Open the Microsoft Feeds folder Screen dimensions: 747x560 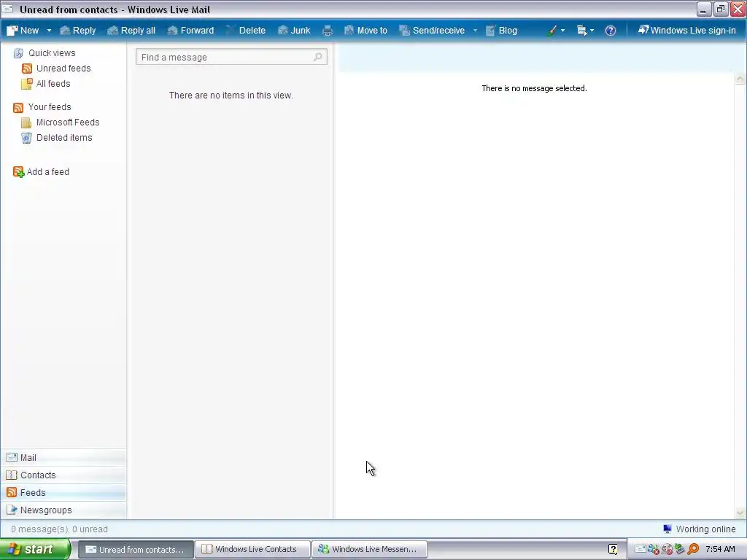click(x=68, y=122)
